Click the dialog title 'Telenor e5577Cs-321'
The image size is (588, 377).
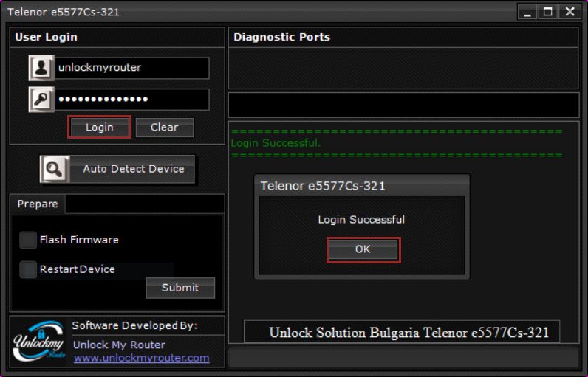(323, 186)
